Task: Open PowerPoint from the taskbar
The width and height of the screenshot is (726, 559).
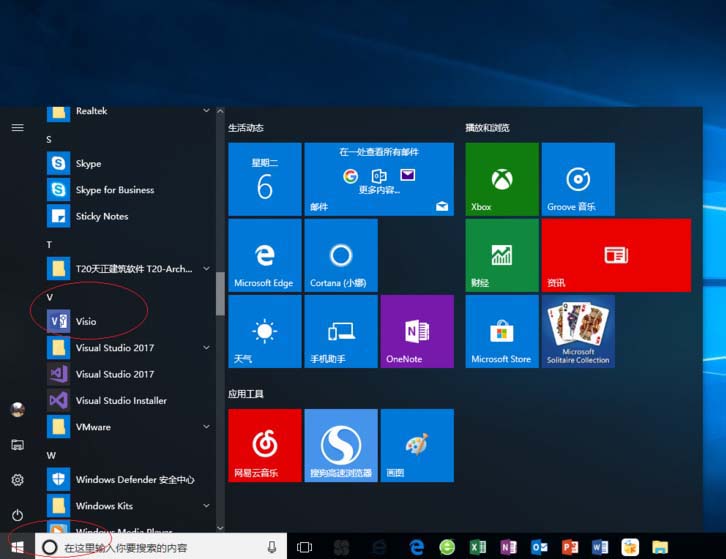Action: point(570,547)
